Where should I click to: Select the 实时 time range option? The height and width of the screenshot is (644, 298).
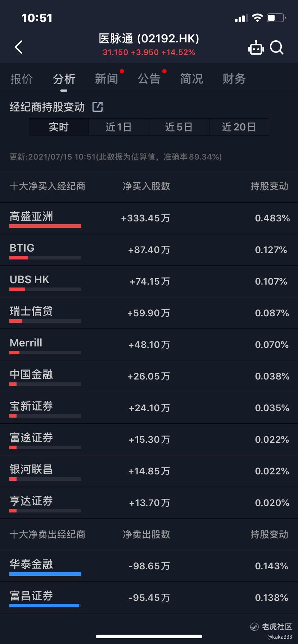[59, 127]
